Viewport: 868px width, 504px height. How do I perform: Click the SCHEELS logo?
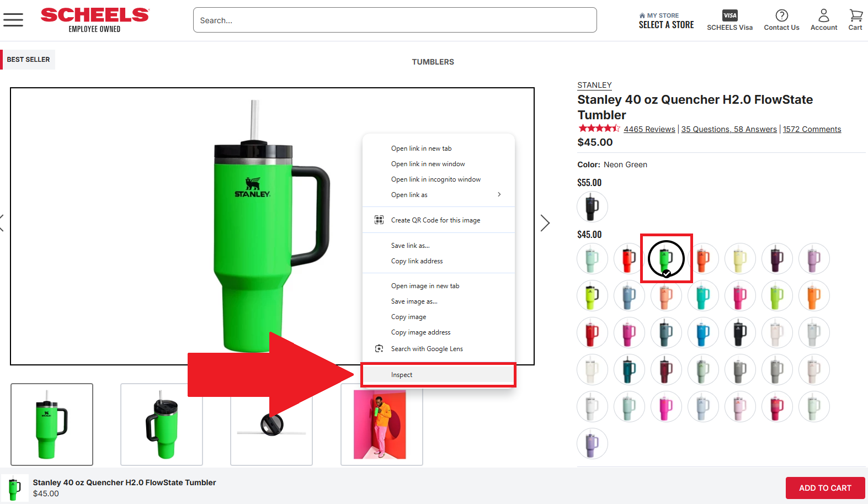(95, 20)
